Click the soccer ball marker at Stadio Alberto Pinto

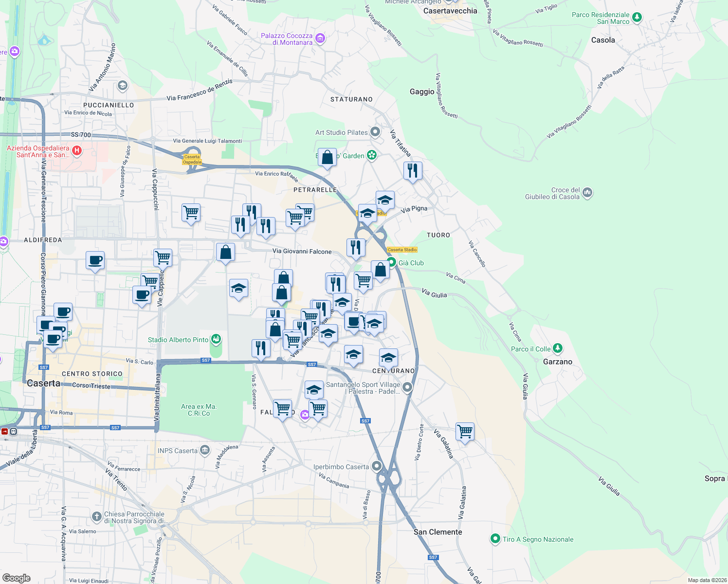[216, 339]
